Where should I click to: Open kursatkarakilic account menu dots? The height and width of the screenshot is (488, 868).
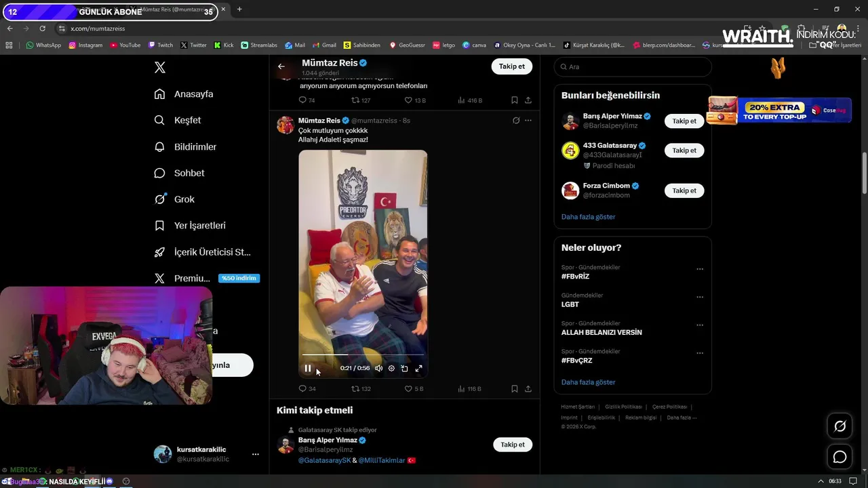(256, 454)
